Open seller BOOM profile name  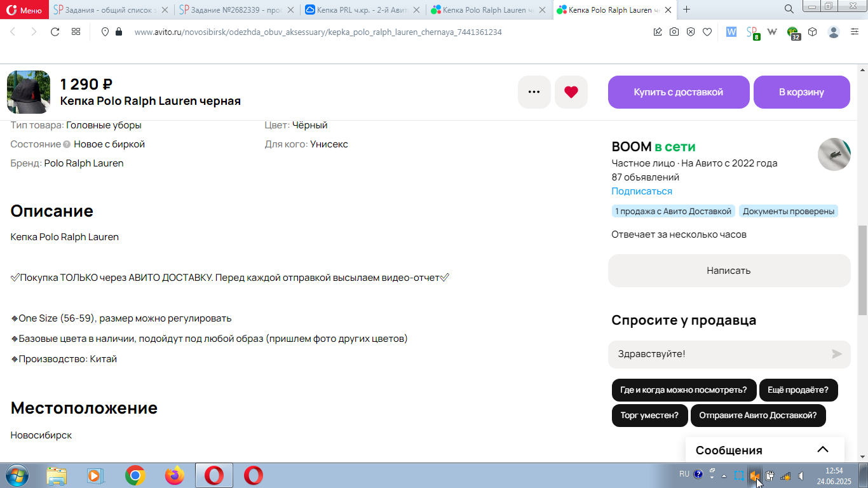click(632, 147)
